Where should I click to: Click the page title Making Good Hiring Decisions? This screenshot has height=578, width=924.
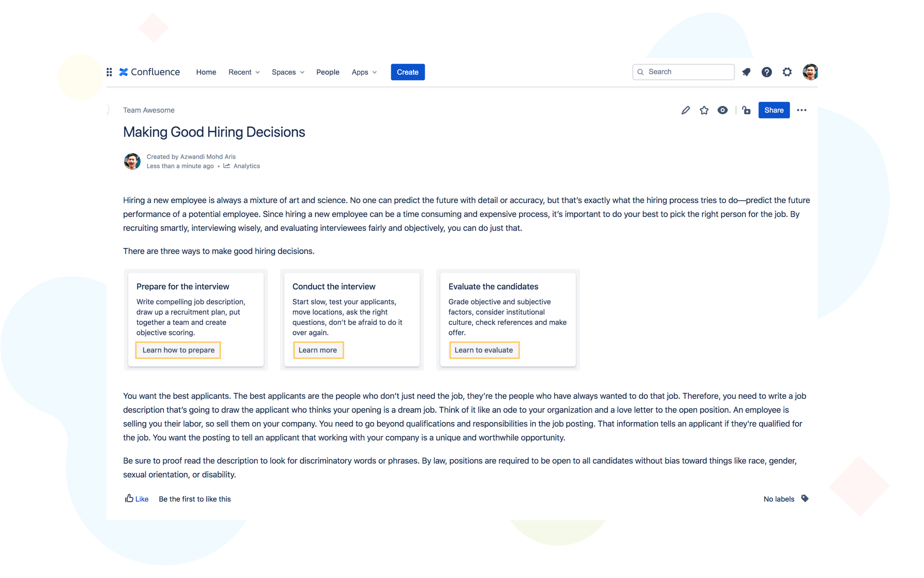click(x=214, y=132)
